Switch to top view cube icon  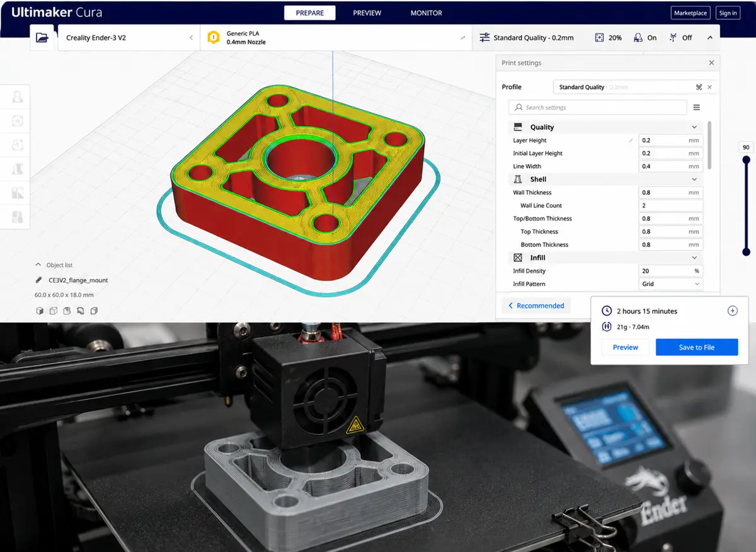(67, 311)
